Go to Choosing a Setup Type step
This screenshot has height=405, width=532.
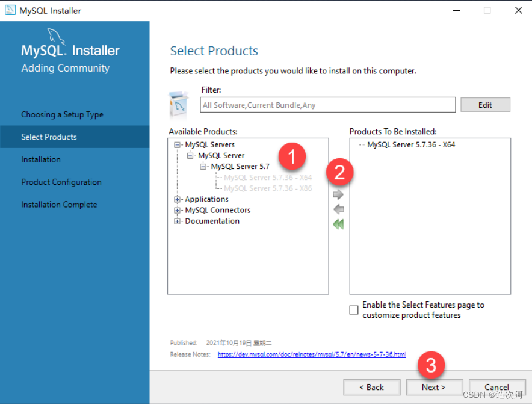[62, 115]
